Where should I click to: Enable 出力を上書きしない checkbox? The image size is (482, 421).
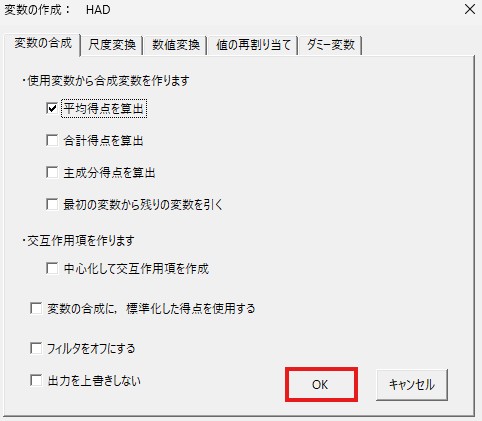pos(36,380)
